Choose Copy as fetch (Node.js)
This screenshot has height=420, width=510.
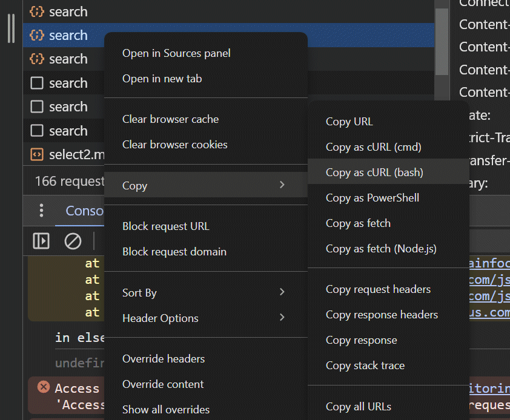click(x=381, y=249)
